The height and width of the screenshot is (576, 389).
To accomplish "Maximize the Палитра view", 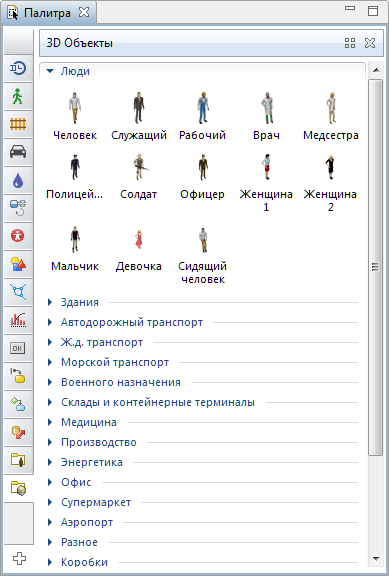I will coord(373,11).
